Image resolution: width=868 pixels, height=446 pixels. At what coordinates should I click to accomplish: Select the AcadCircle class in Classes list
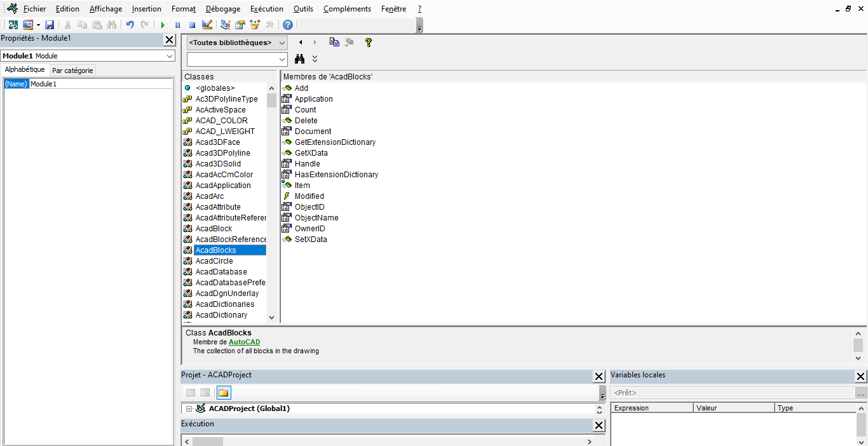214,261
